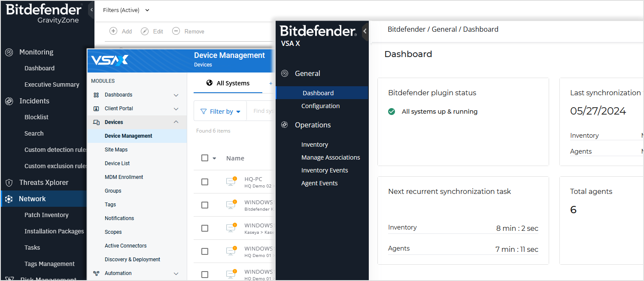Go to Installation Packages in GravityZone

[54, 231]
